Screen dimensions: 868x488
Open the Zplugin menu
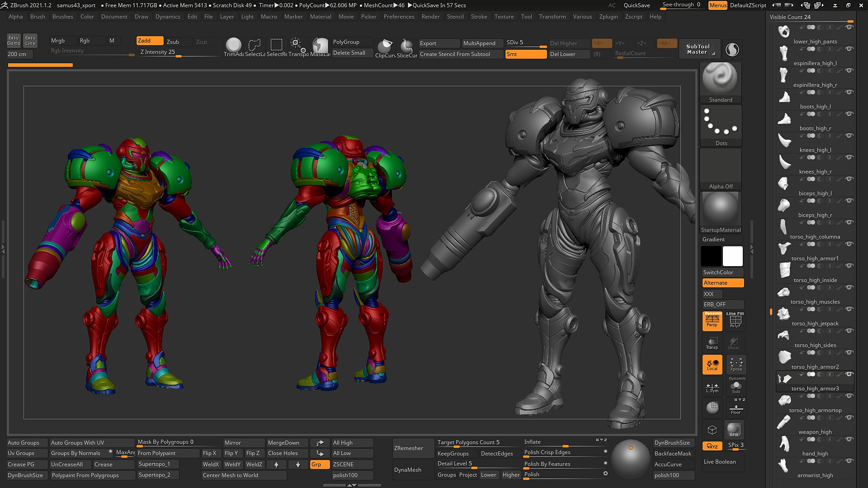pyautogui.click(x=608, y=17)
